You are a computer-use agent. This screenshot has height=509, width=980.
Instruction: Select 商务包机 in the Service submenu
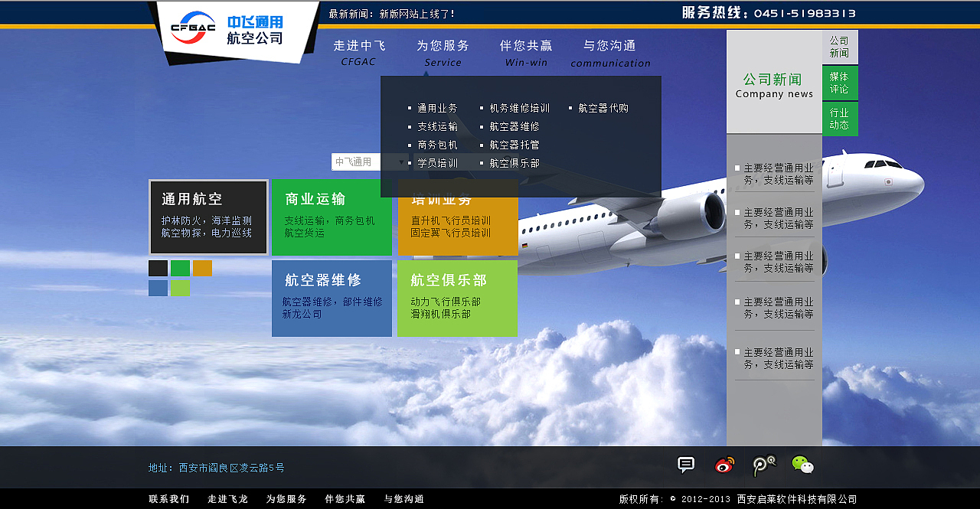437,145
